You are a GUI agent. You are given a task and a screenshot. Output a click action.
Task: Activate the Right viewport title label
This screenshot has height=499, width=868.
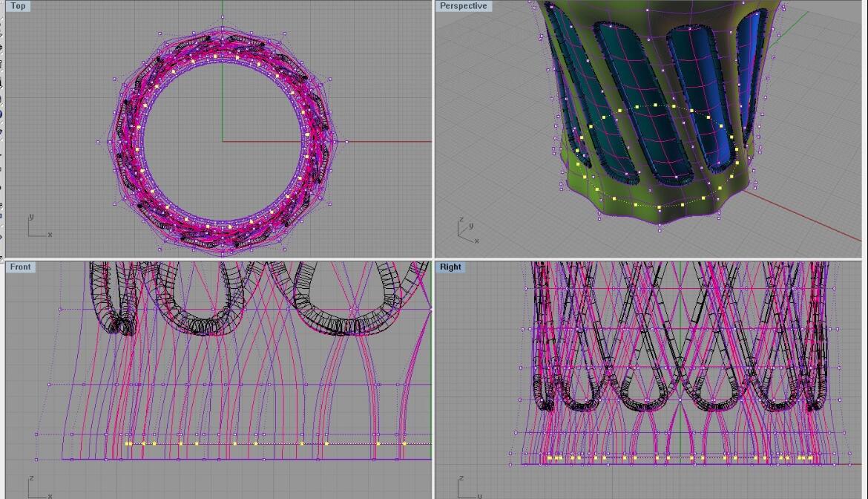coord(450,267)
